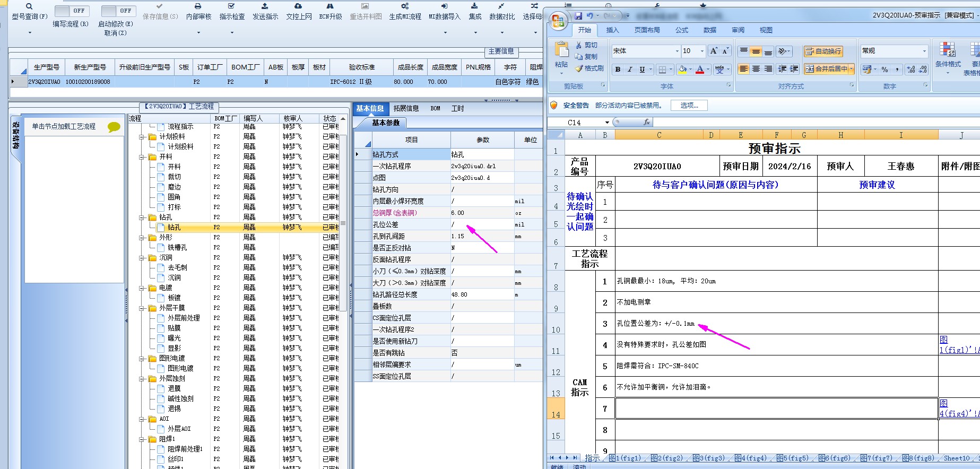Click Excel increase font size icon

pyautogui.click(x=714, y=51)
